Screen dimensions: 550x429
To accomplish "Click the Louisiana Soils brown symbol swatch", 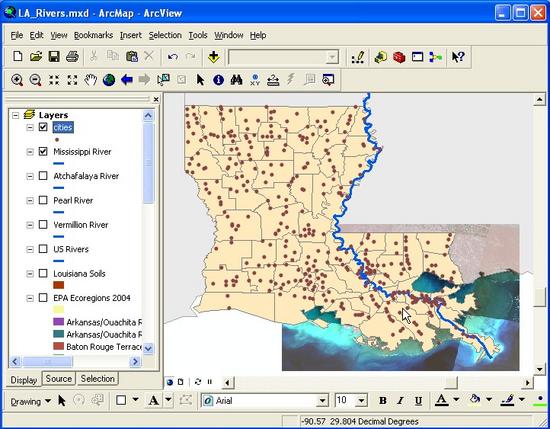I will point(59,285).
